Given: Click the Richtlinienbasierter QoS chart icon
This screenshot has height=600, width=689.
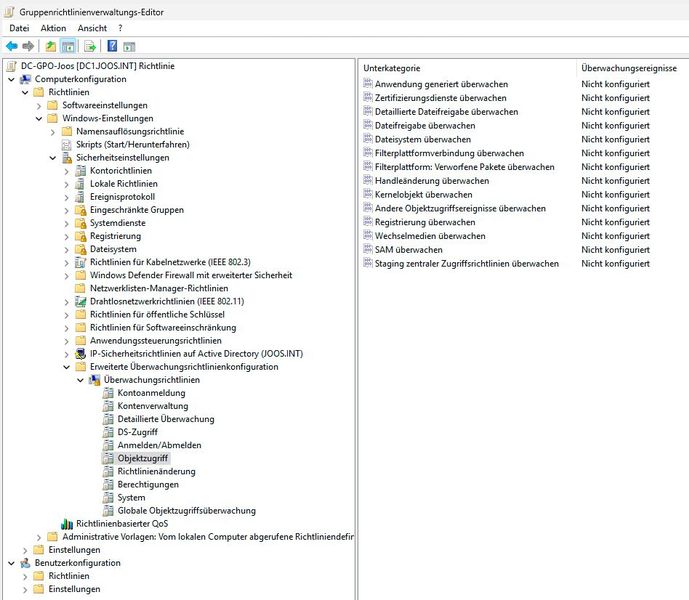Looking at the screenshot, I should click(x=67, y=524).
